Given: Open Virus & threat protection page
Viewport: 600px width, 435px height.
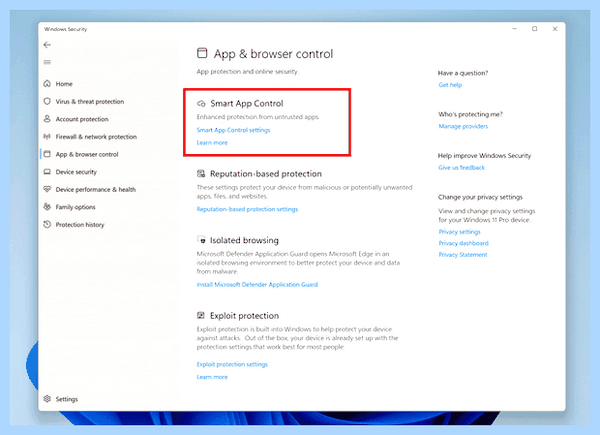Looking at the screenshot, I should tap(90, 101).
